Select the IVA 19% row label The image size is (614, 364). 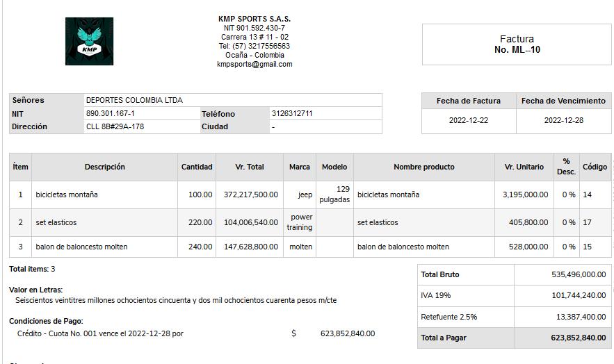436,295
